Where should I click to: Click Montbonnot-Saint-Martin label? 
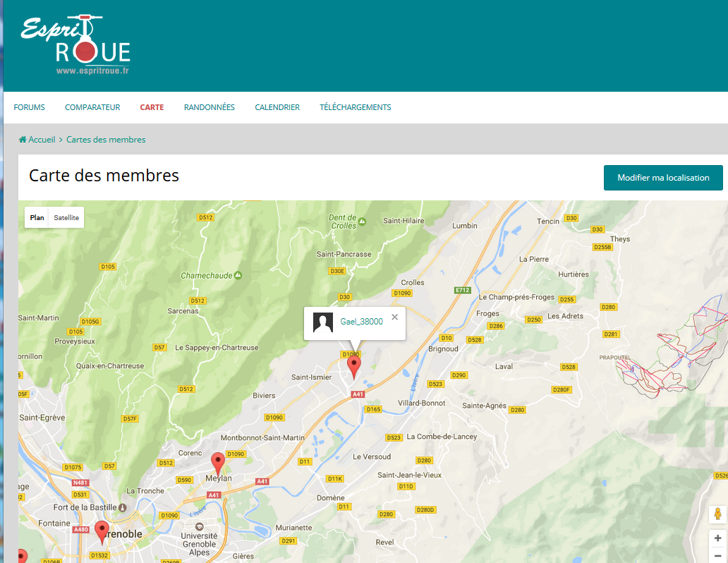(x=262, y=437)
